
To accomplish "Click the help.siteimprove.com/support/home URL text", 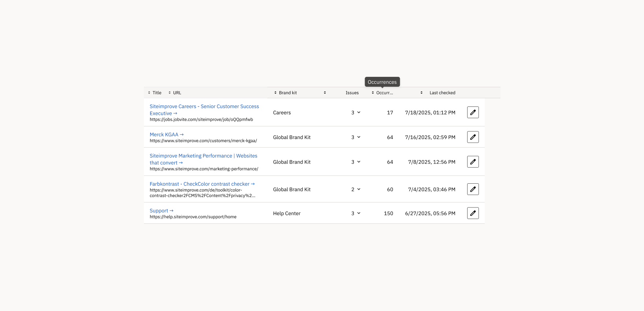I will coord(193,217).
